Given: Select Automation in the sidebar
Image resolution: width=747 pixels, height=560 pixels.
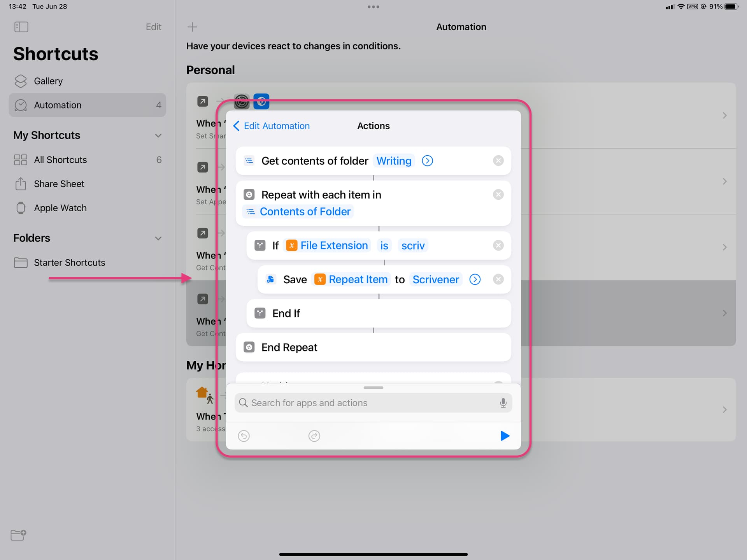Looking at the screenshot, I should tap(87, 105).
